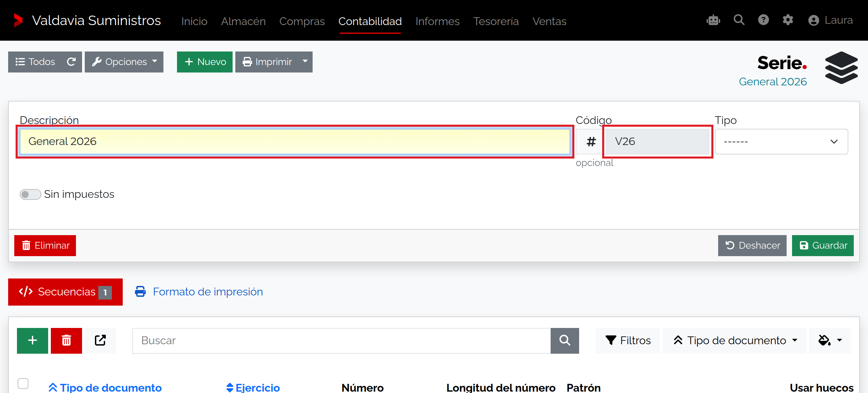Viewport: 868px width, 393px height.
Task: Sort by Tipo de documento column header
Action: [105, 388]
